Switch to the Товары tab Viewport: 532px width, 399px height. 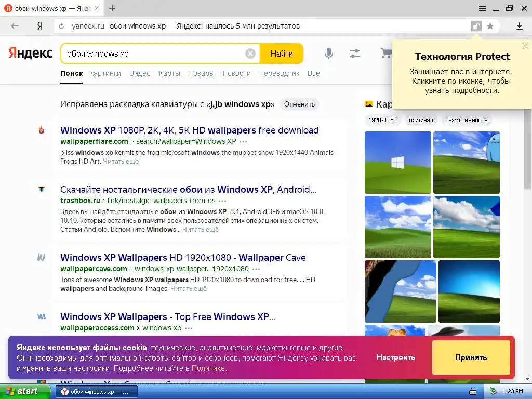click(202, 73)
